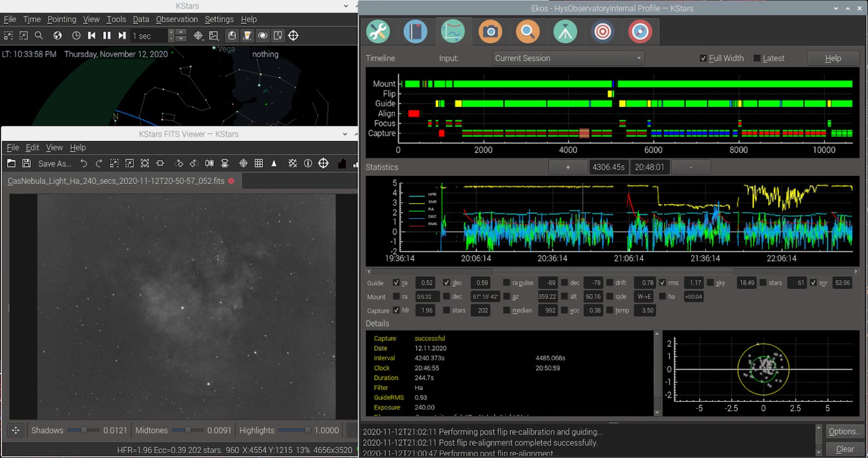The image size is (868, 458).
Task: Click the globe icon in KStars toolbar
Action: click(x=58, y=35)
